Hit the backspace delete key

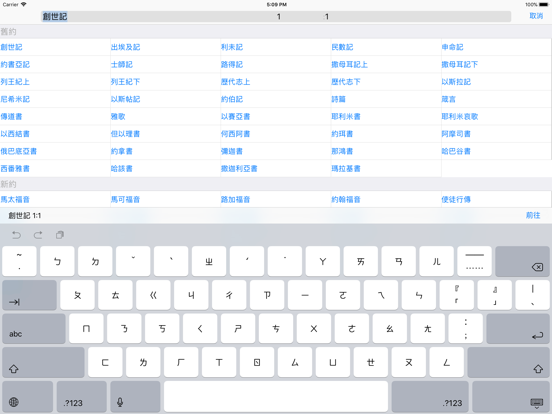click(x=522, y=261)
